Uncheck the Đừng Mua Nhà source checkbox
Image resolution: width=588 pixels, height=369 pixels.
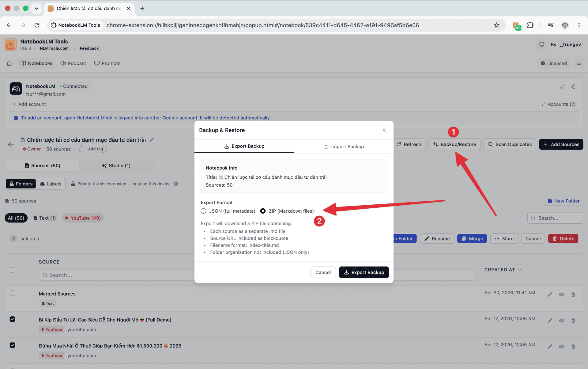pyautogui.click(x=12, y=345)
